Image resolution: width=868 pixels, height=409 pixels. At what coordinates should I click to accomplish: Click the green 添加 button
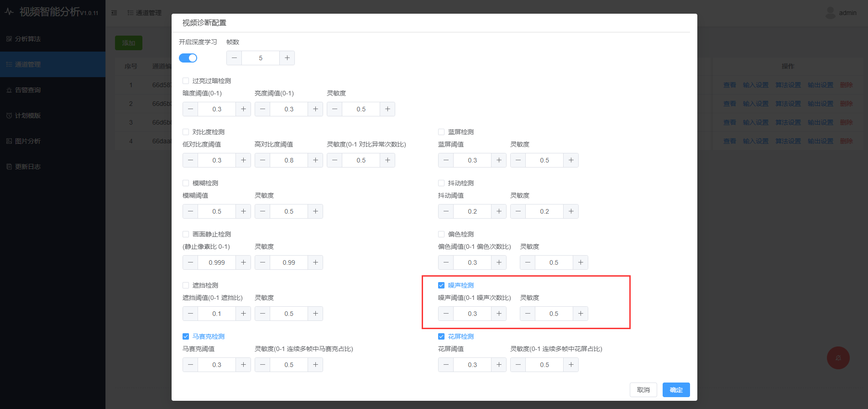pos(129,43)
